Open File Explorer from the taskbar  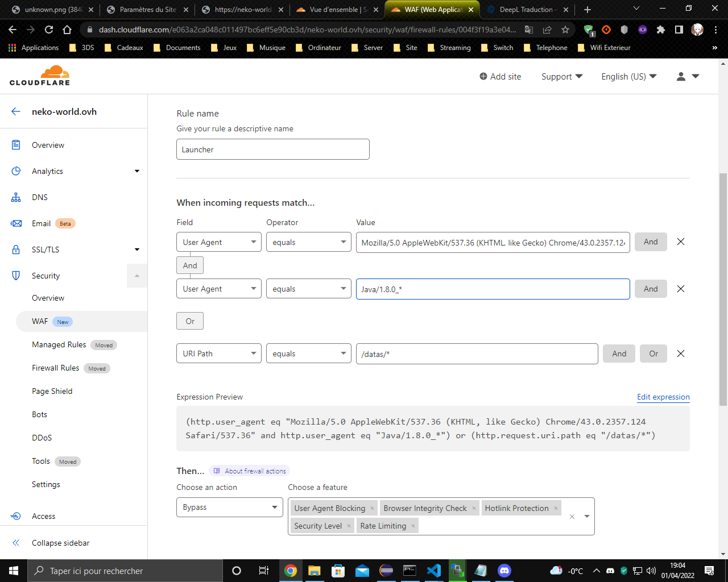(x=314, y=571)
